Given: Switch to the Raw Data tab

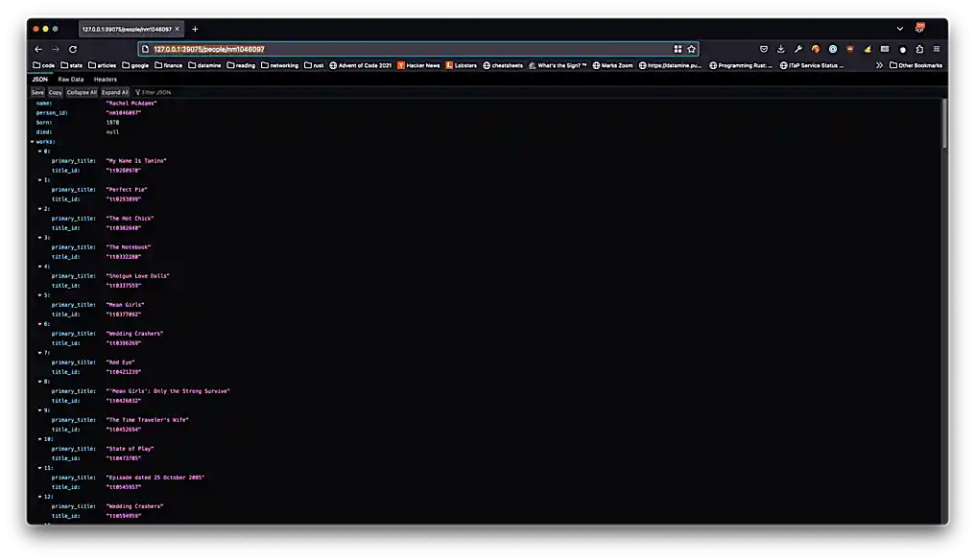Looking at the screenshot, I should tap(71, 79).
